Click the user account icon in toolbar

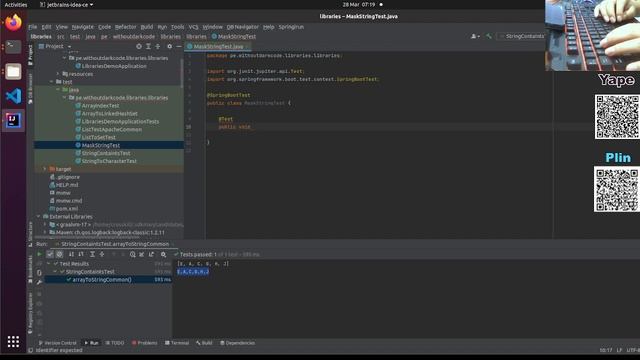(475, 36)
